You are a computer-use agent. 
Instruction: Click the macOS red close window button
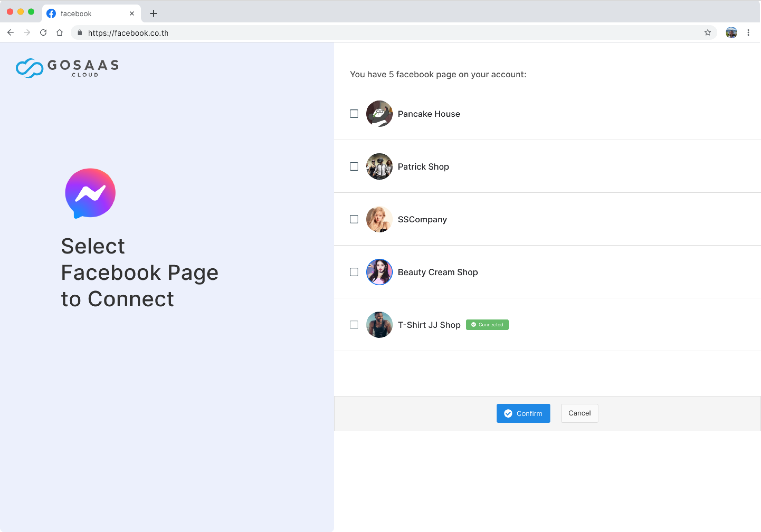click(x=10, y=12)
